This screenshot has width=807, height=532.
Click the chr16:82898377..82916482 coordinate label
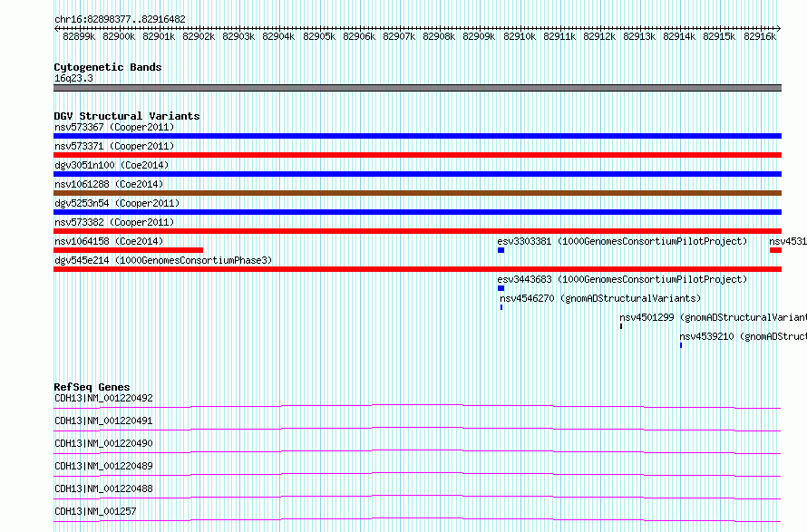click(120, 19)
